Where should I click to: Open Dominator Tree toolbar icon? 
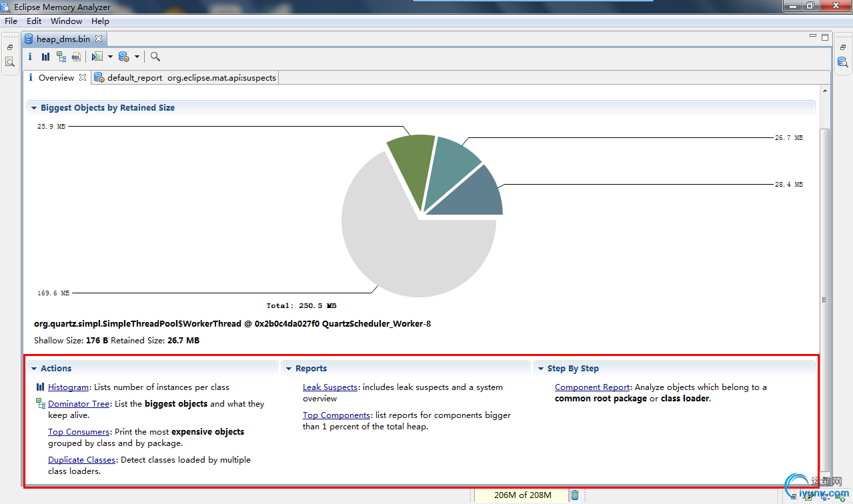(61, 57)
